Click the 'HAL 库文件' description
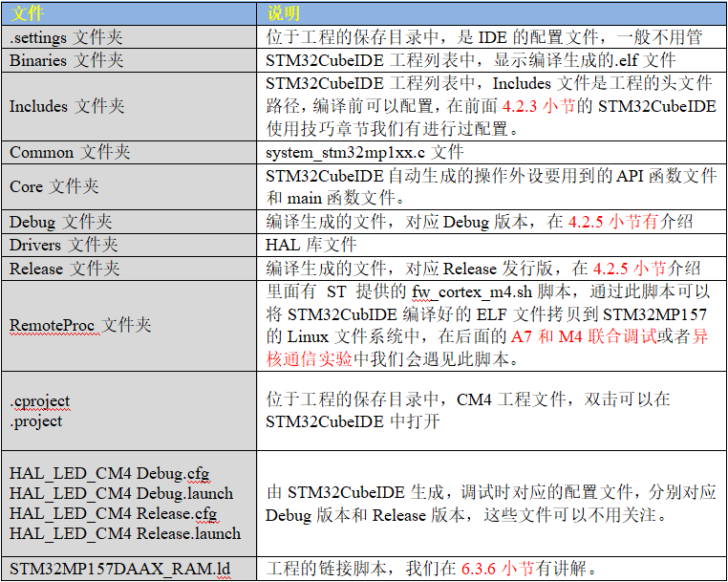The height and width of the screenshot is (582, 728). (x=311, y=245)
